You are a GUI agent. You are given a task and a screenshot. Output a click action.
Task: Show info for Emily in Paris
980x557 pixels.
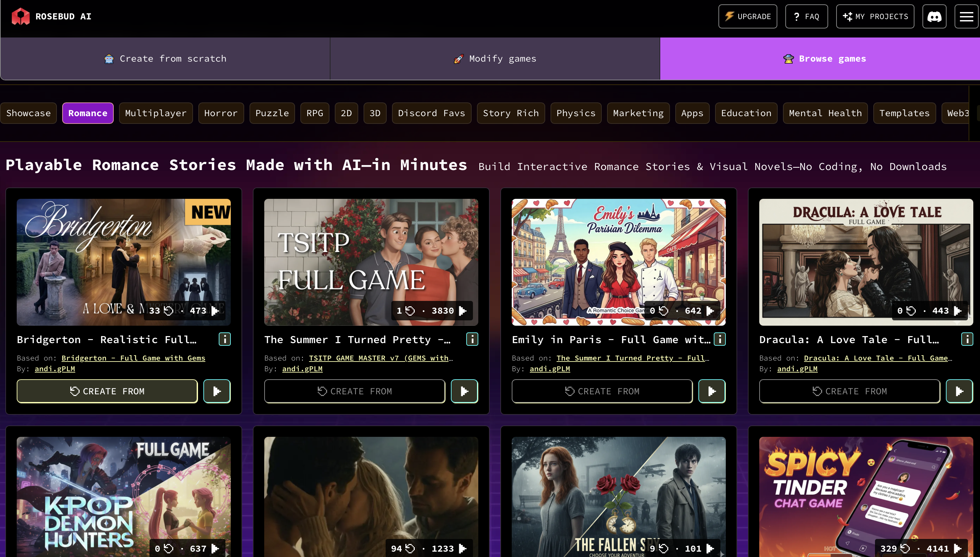coord(719,339)
